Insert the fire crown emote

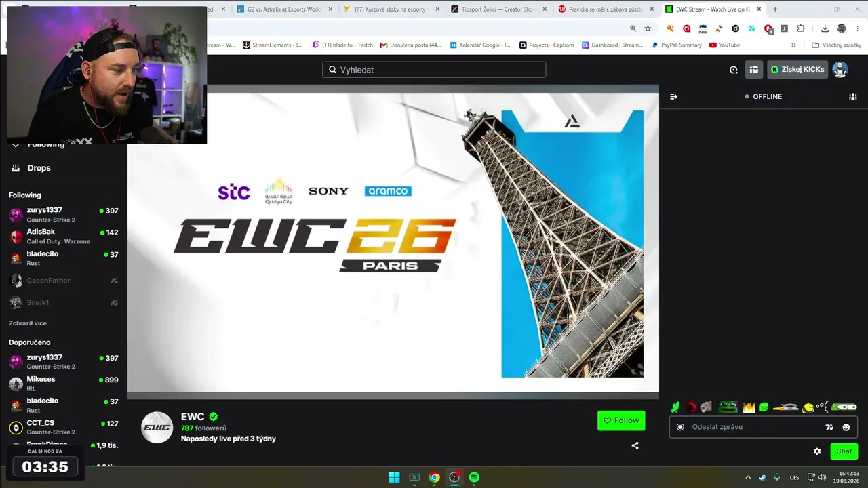pyautogui.click(x=749, y=407)
